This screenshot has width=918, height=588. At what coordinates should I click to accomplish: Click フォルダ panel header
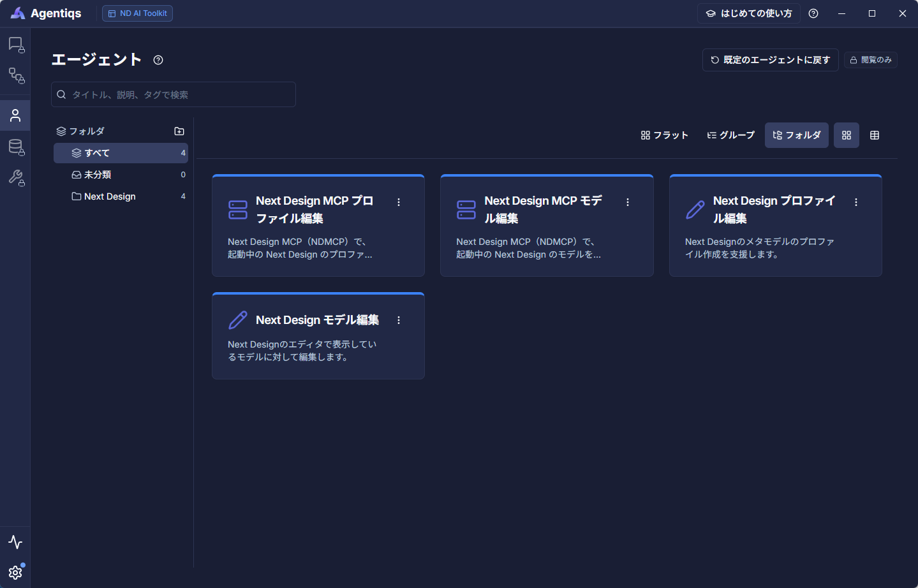[80, 131]
